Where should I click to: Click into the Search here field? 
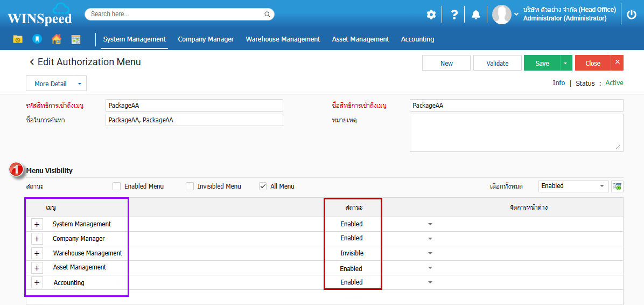pyautogui.click(x=176, y=14)
